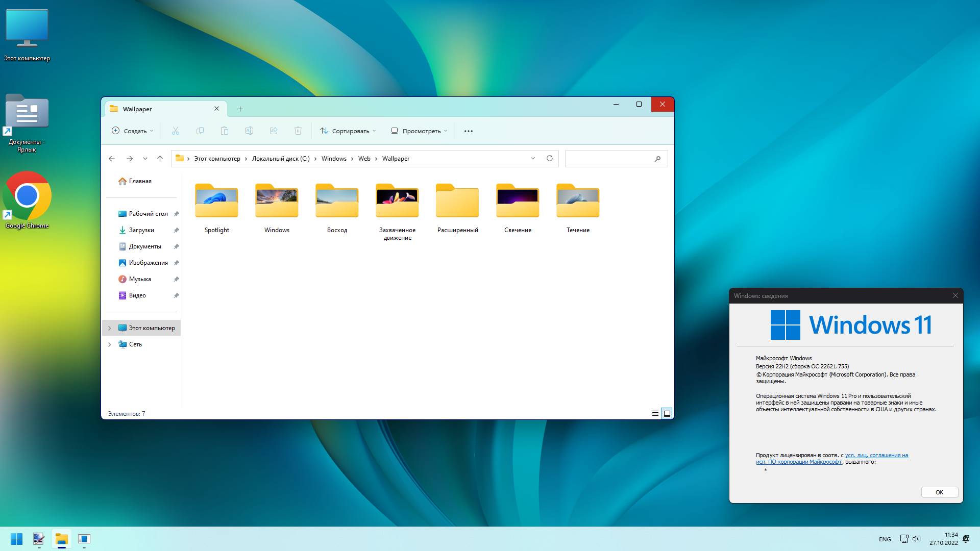Click the Delete trash icon in toolbar
Viewport: 980px width, 551px height.
[x=298, y=131]
